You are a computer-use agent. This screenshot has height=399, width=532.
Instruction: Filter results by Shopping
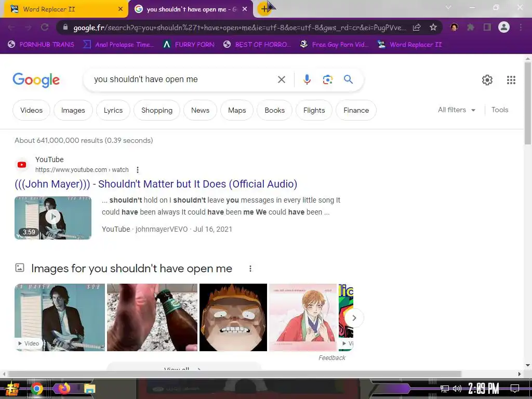coord(157,110)
